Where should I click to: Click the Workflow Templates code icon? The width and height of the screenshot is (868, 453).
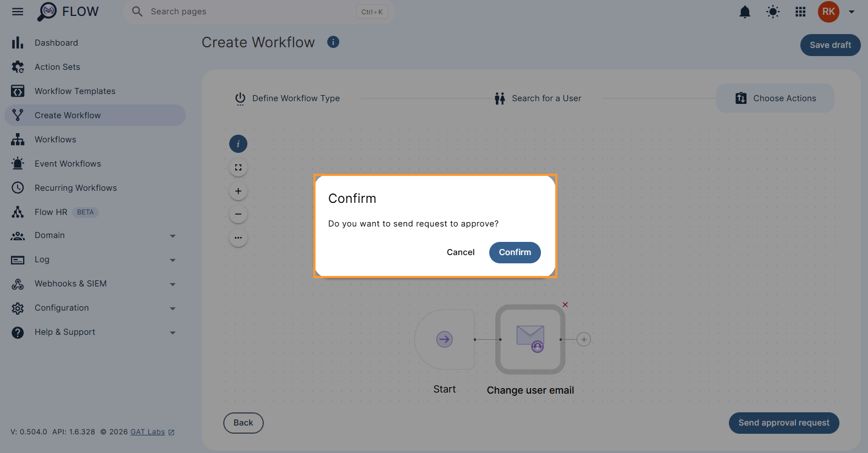coord(18,91)
